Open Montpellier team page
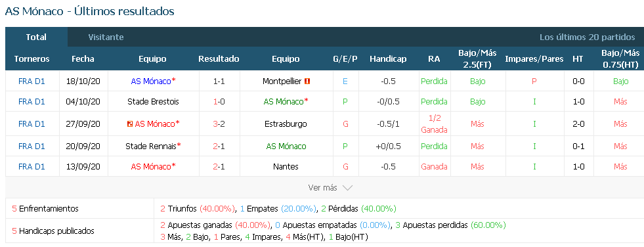 (282, 81)
